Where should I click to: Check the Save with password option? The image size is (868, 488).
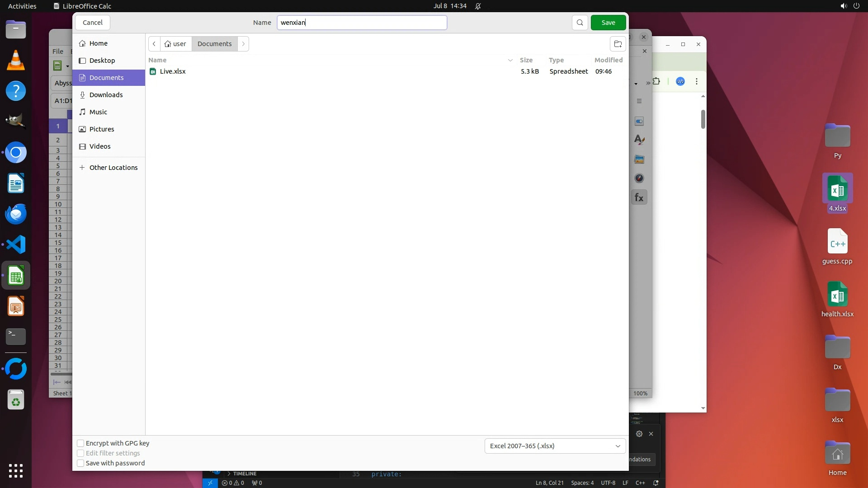[x=80, y=463]
